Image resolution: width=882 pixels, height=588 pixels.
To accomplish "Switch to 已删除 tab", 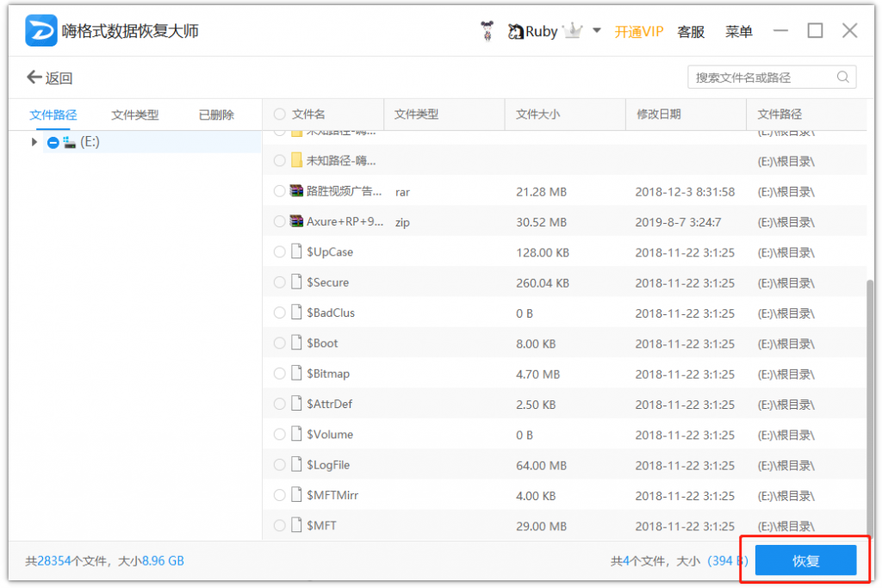I will 216,115.
